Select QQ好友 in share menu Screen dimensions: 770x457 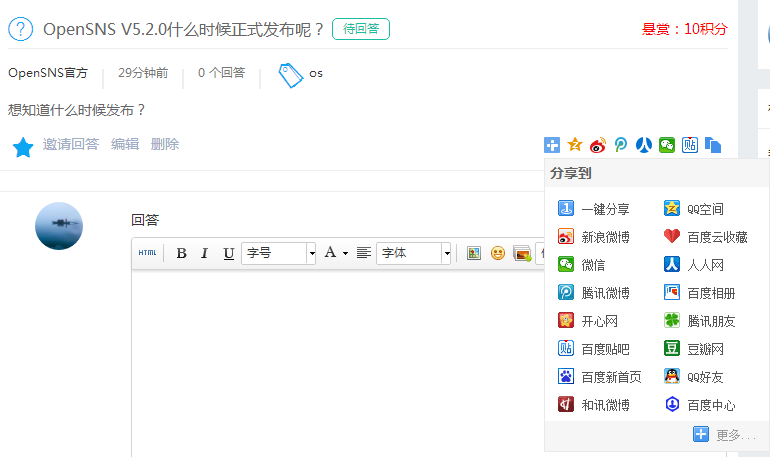694,376
